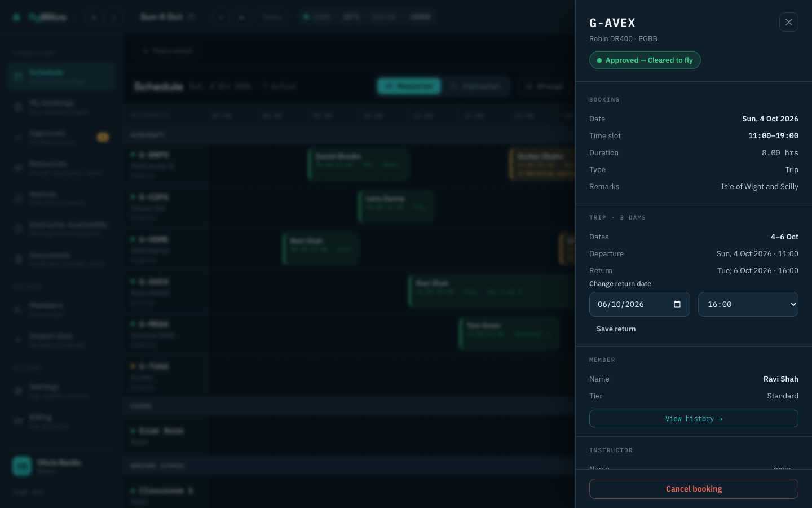Close the G-AVEX booking panel
Screen dimensions: 812x508
pos(788,22)
